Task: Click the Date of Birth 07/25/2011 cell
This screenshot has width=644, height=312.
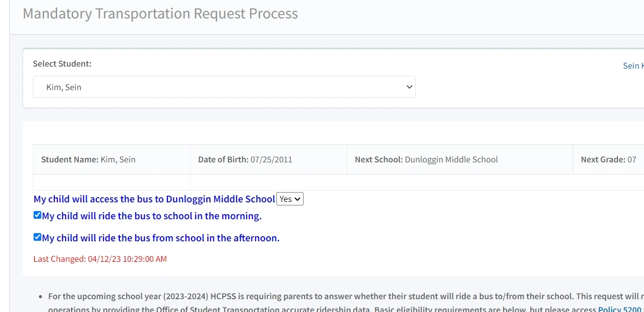Action: tap(268, 159)
